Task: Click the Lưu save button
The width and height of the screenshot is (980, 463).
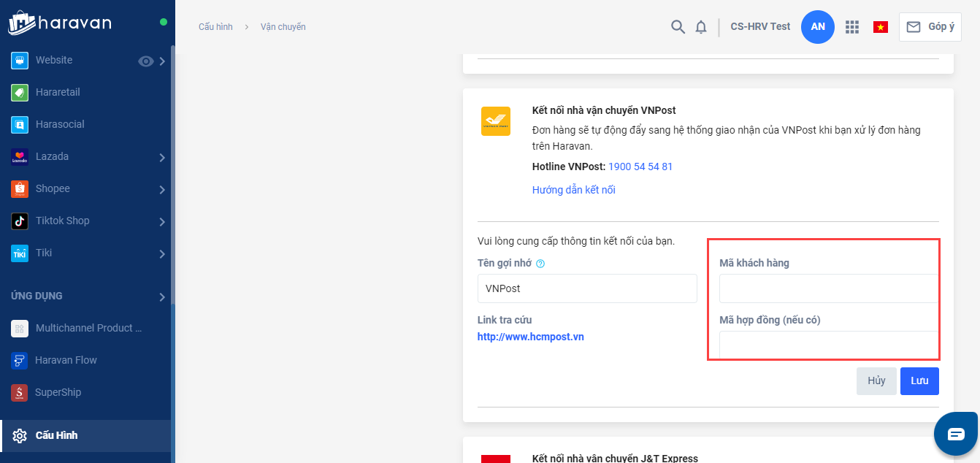Action: (919, 381)
